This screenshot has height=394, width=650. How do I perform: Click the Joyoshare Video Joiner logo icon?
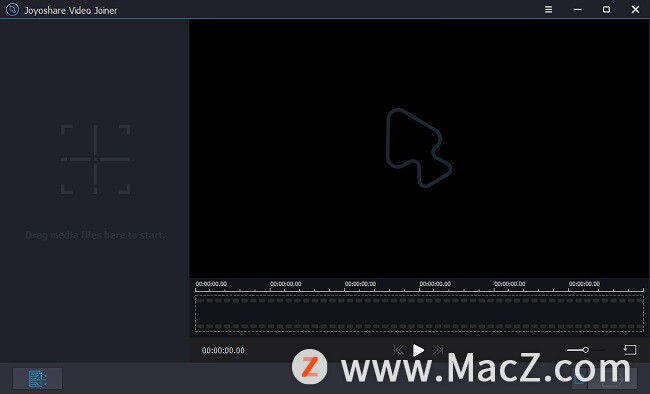[x=12, y=10]
